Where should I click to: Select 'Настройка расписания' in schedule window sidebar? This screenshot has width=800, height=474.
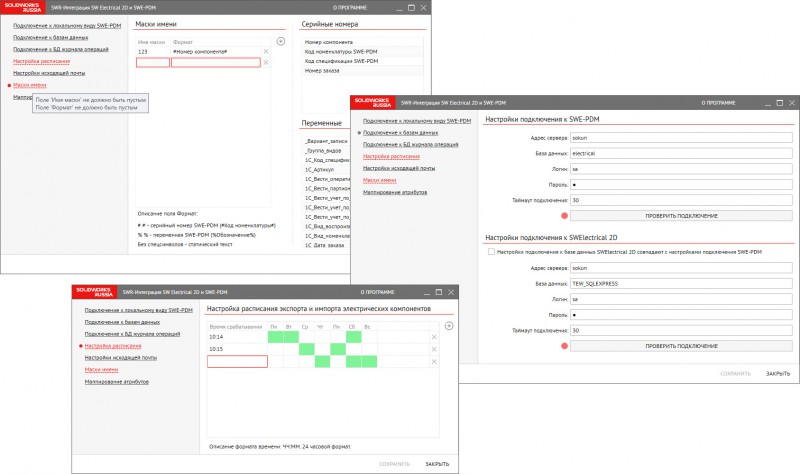point(113,346)
